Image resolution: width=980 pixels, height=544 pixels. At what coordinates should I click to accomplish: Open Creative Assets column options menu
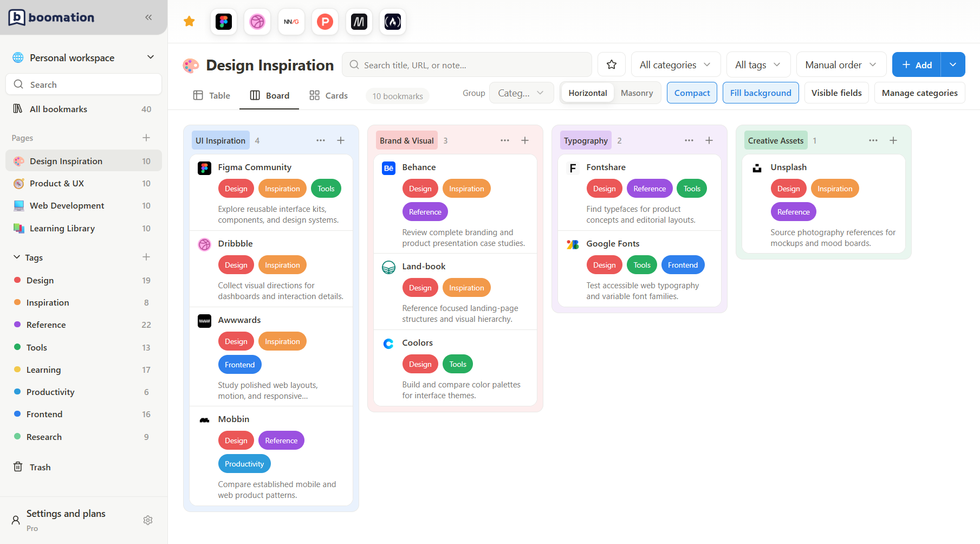coord(873,140)
